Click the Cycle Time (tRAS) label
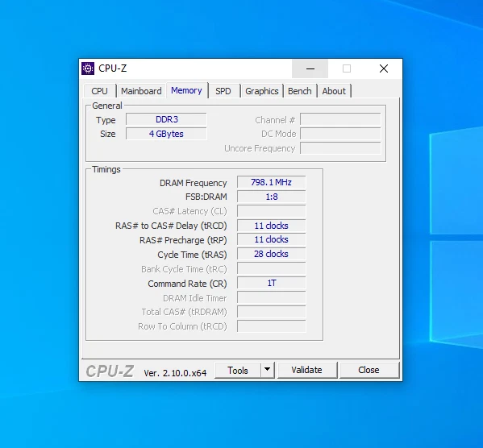 click(192, 255)
